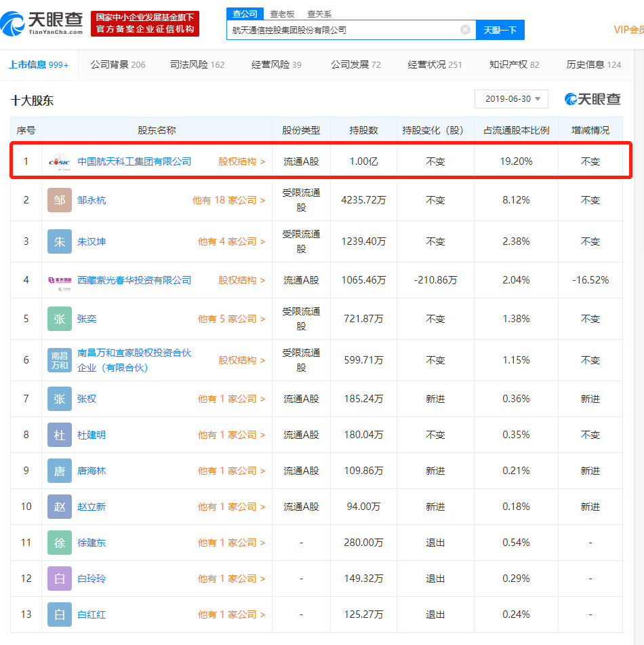
Task: Open 股权结构 for 中国航天科工集团
Action: click(x=241, y=161)
